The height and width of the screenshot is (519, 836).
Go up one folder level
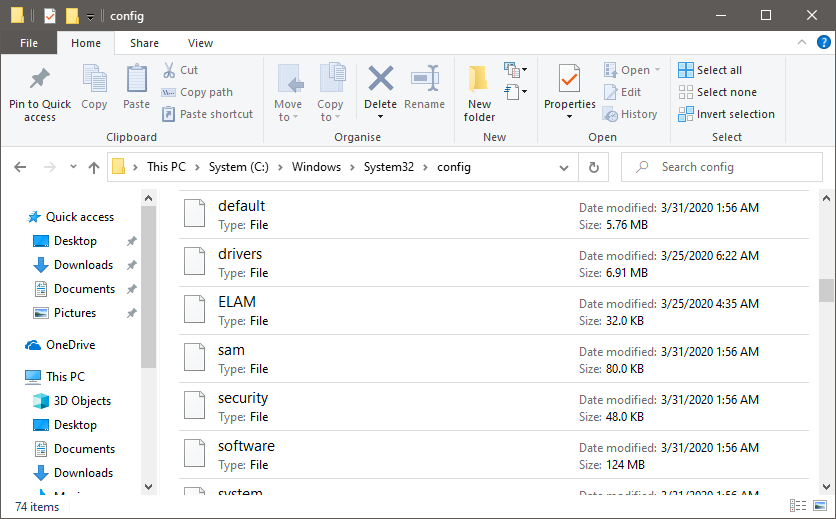tap(94, 167)
